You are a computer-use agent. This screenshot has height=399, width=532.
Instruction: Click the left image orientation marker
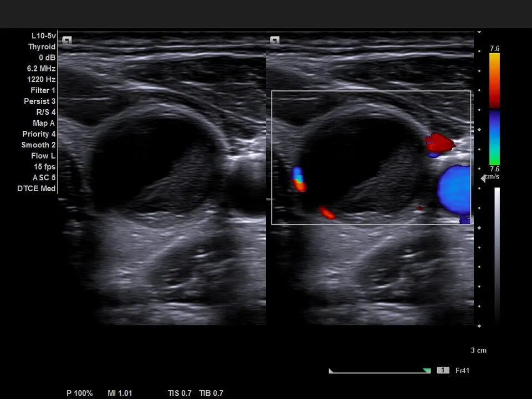(x=67, y=40)
